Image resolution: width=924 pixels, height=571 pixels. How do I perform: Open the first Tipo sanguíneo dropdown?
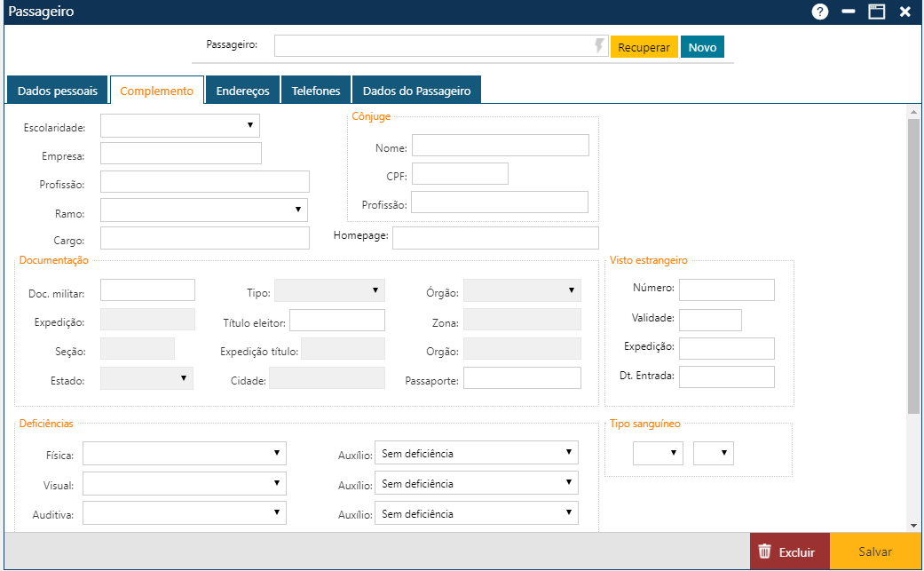657,454
